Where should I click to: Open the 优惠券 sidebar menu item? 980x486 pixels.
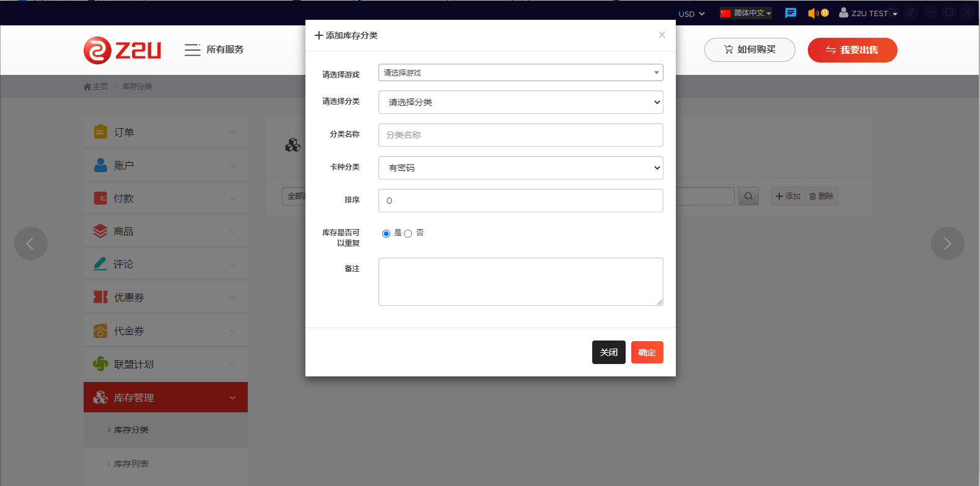coord(165,297)
